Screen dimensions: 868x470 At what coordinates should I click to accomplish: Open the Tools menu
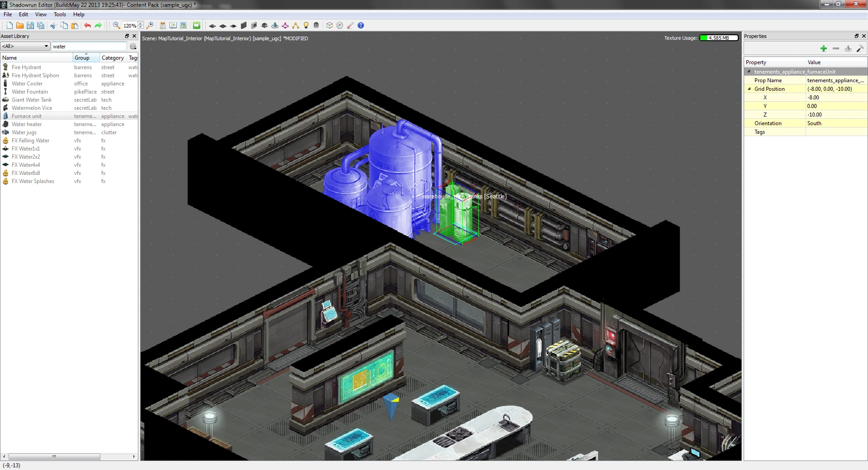click(x=60, y=14)
